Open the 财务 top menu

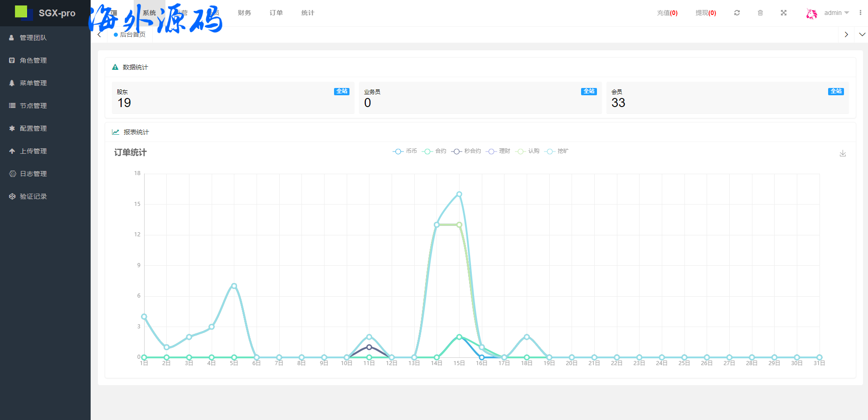tap(244, 13)
